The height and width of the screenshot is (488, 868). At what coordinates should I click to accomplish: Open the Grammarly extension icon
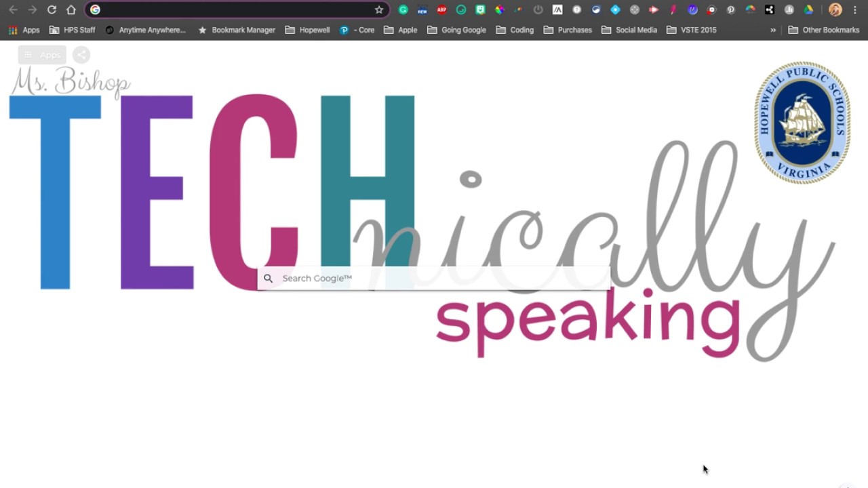403,9
